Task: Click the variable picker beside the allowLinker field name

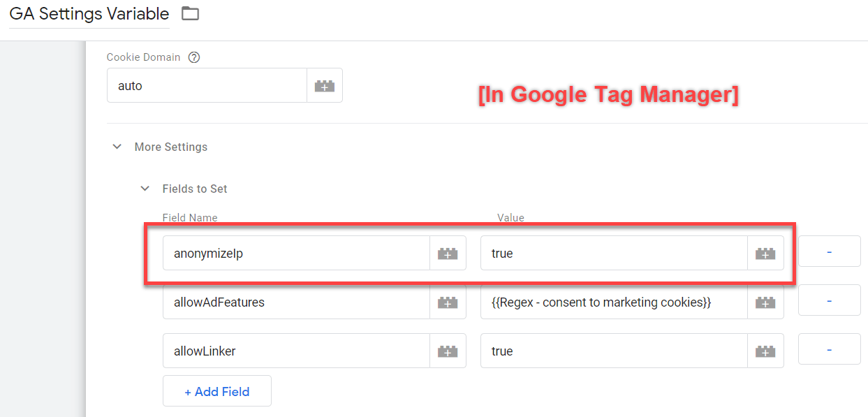Action: [448, 351]
